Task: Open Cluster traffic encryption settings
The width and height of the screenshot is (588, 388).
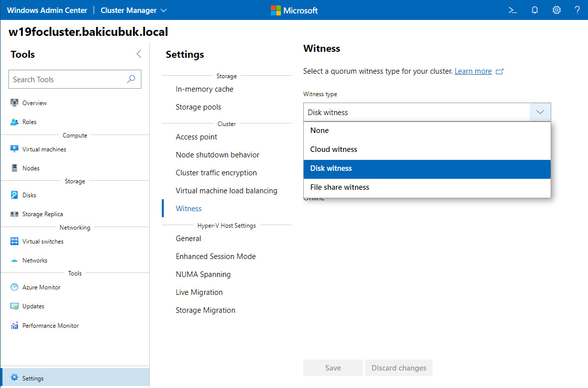Action: (x=217, y=173)
